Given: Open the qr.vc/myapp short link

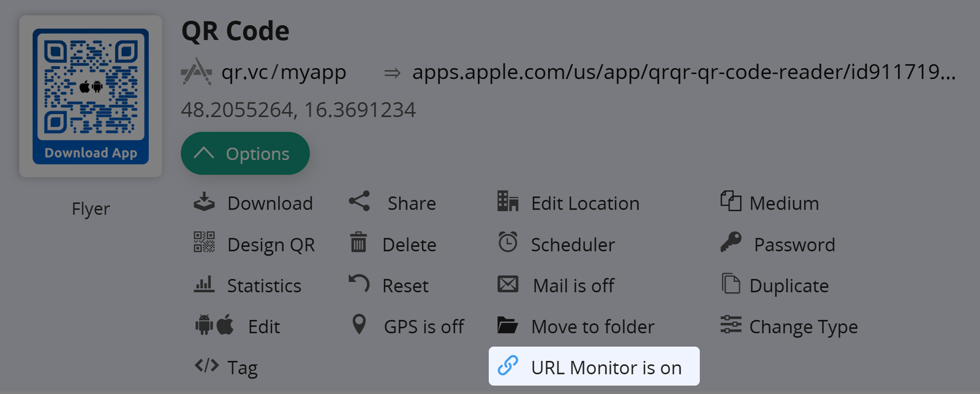Looking at the screenshot, I should click(x=284, y=72).
